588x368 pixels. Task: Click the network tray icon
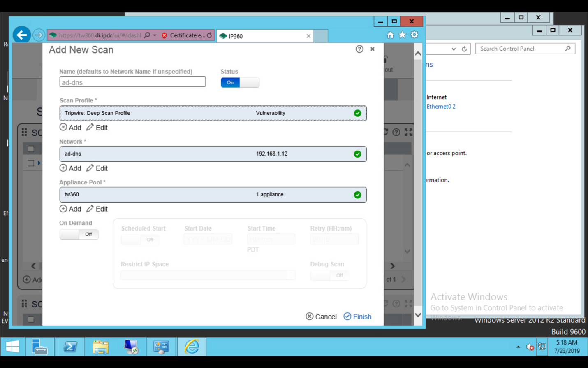(x=542, y=347)
